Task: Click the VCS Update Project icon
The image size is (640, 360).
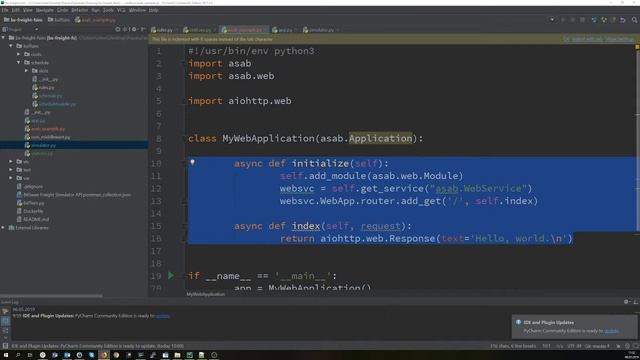Action: [594, 20]
